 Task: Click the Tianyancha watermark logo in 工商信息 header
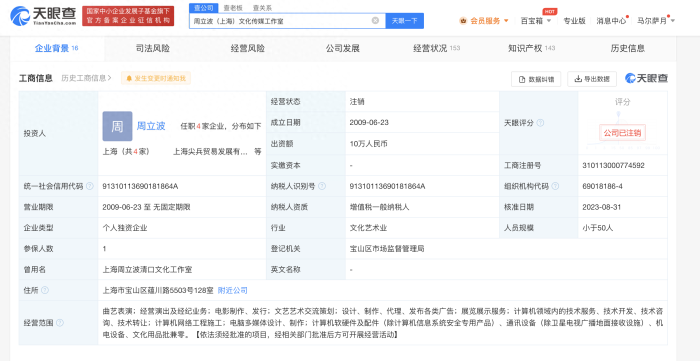[646, 78]
